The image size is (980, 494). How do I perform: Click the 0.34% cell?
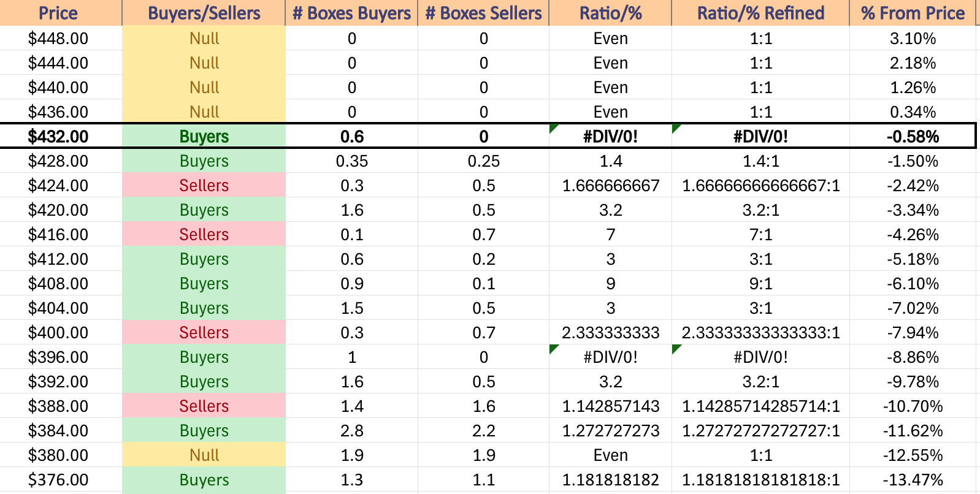(x=913, y=112)
